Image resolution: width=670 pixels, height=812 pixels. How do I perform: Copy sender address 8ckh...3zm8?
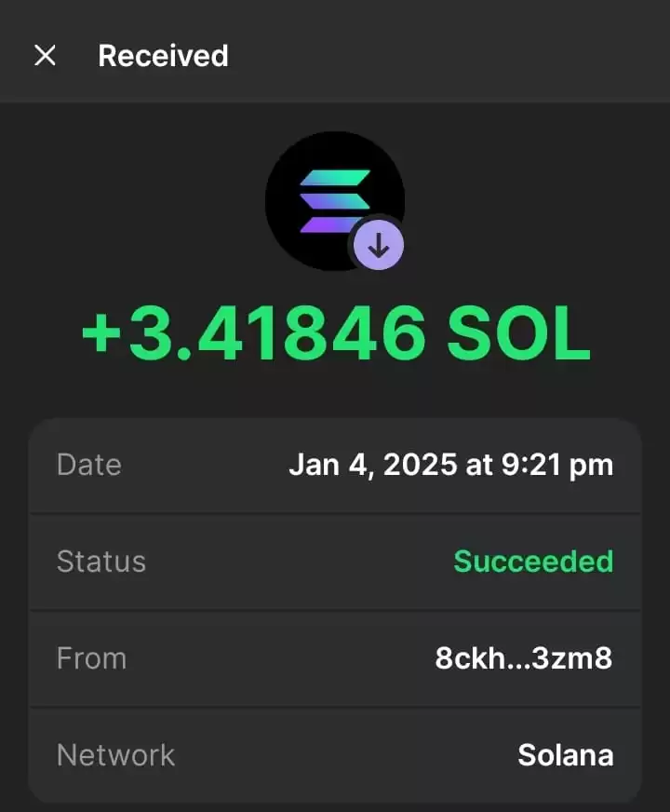tap(524, 658)
